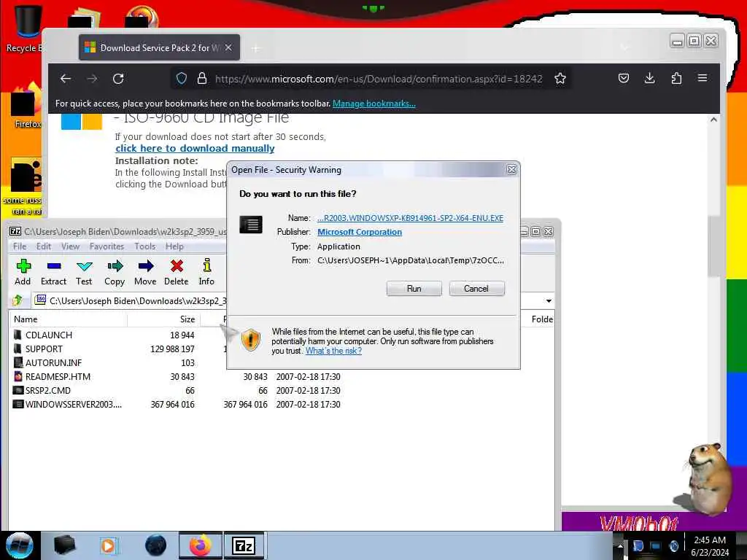Bookmark this page with the star icon
747x560 pixels.
[x=560, y=79]
